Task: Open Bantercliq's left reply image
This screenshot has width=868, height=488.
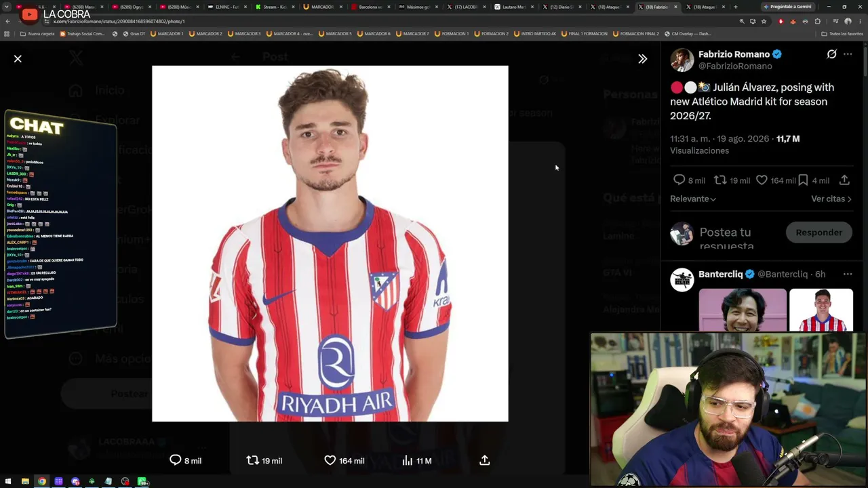Action: pyautogui.click(x=743, y=310)
